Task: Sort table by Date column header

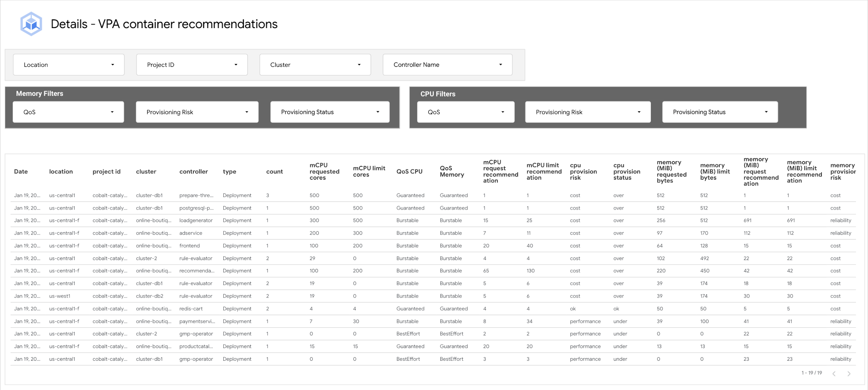Action: coord(21,172)
